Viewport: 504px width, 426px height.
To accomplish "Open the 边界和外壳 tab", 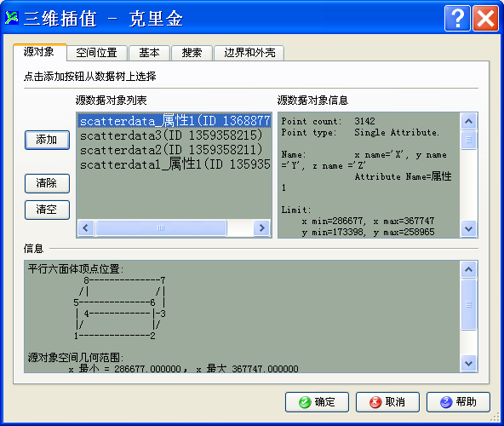I will pyautogui.click(x=249, y=53).
